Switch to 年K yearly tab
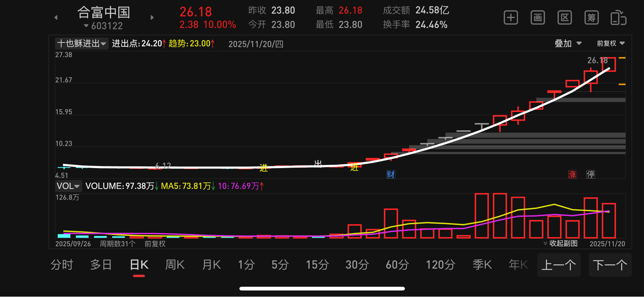 pos(518,265)
